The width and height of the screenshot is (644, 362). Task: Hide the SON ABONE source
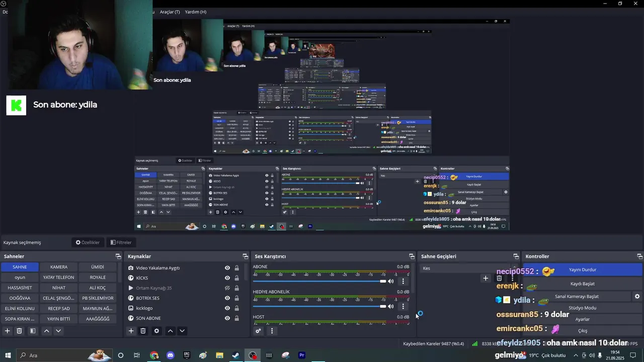(x=227, y=318)
